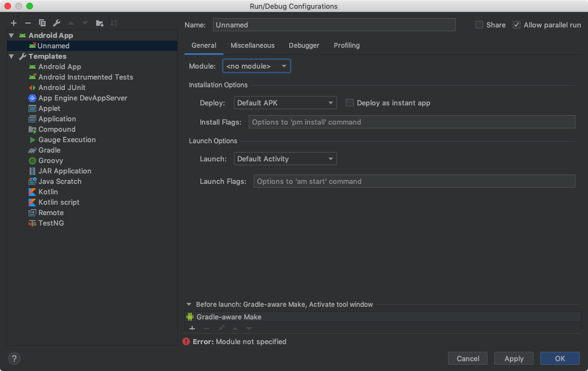The height and width of the screenshot is (371, 588).
Task: Switch to the Miscellaneous tab
Action: pyautogui.click(x=252, y=46)
